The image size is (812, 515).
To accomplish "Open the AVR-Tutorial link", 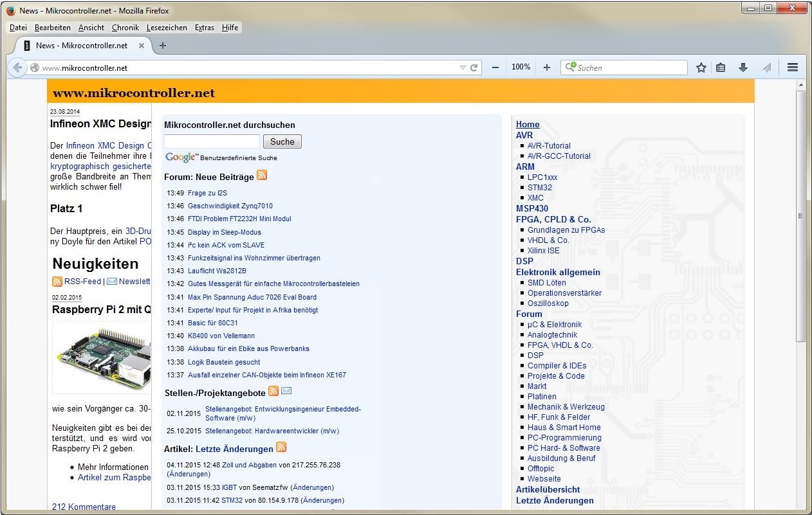I will point(549,146).
